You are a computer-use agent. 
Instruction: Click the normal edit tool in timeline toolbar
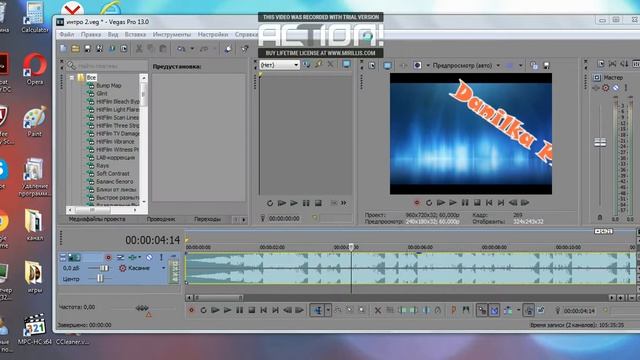[317, 310]
